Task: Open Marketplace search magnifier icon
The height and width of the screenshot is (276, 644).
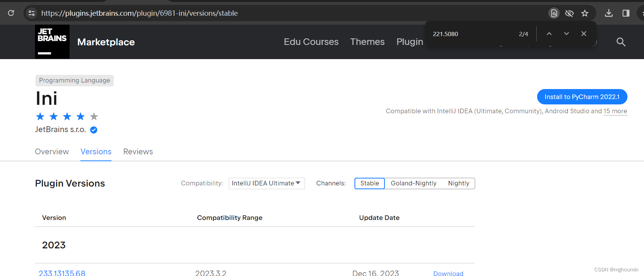Action: 621,42
